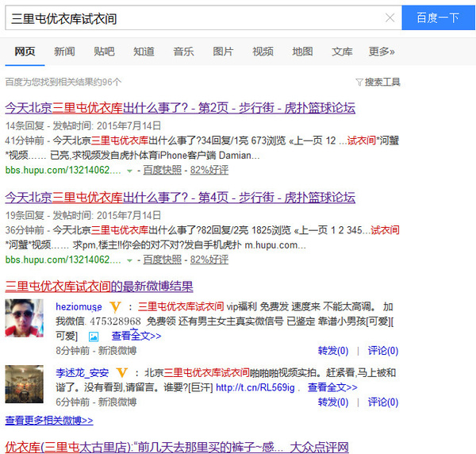Open the picture icon in heziomuse's post
This screenshot has height=454, width=476.
94,336
